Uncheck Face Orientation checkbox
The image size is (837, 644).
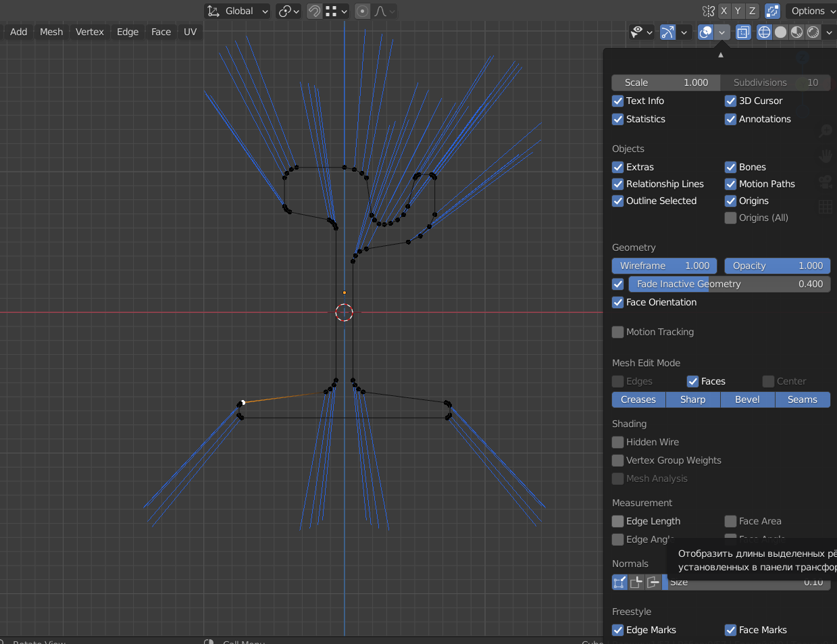(617, 302)
